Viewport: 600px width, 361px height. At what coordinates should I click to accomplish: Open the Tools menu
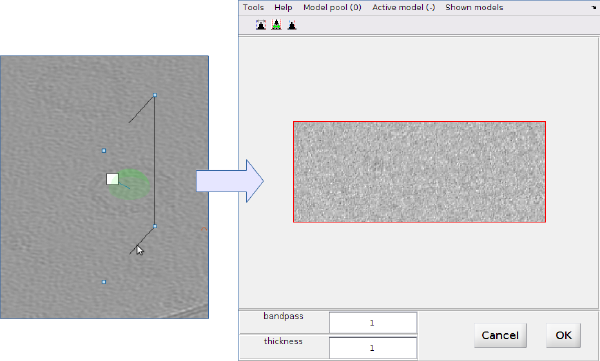(253, 7)
